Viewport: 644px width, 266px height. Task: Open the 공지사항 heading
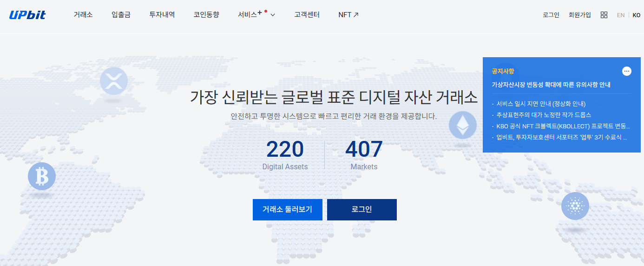[503, 71]
